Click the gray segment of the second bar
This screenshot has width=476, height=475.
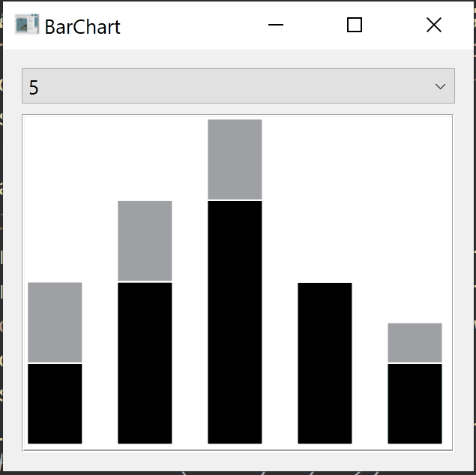point(145,240)
